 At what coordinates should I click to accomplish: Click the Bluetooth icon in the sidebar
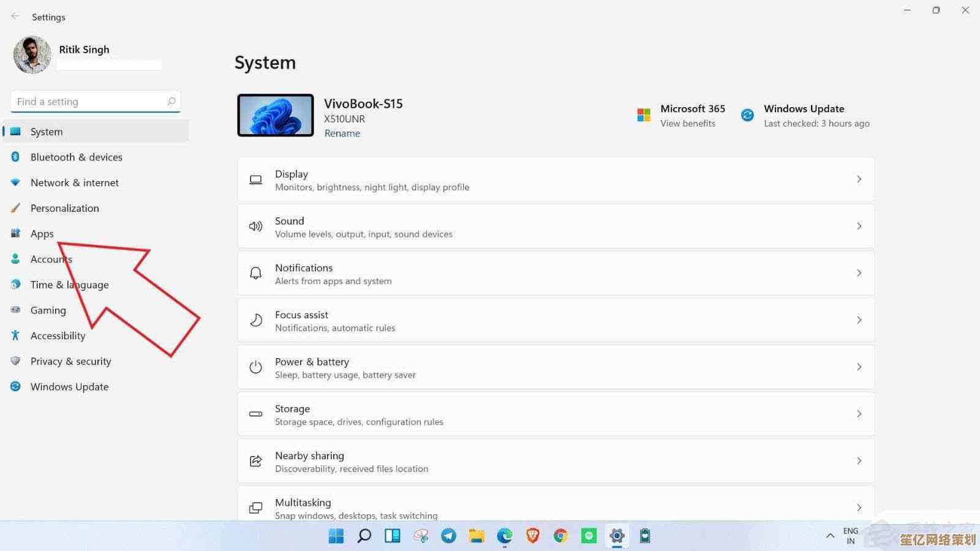tap(15, 157)
